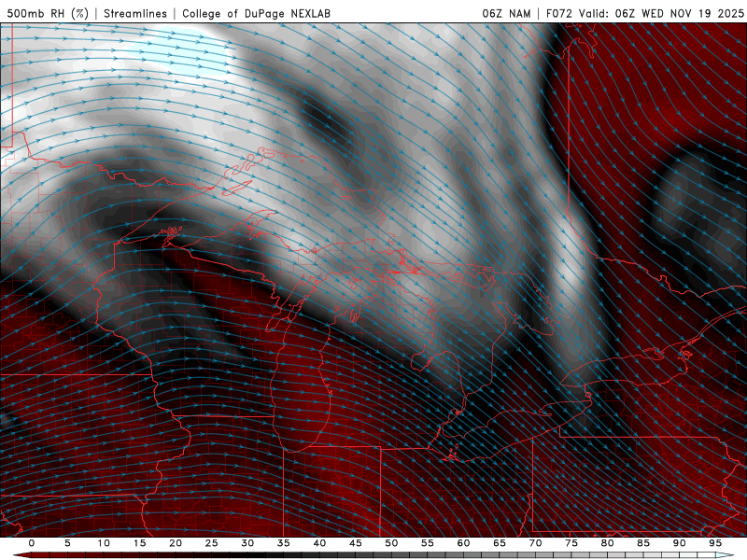Click the 25 label on the color scale
The image size is (747, 560).
(x=212, y=543)
